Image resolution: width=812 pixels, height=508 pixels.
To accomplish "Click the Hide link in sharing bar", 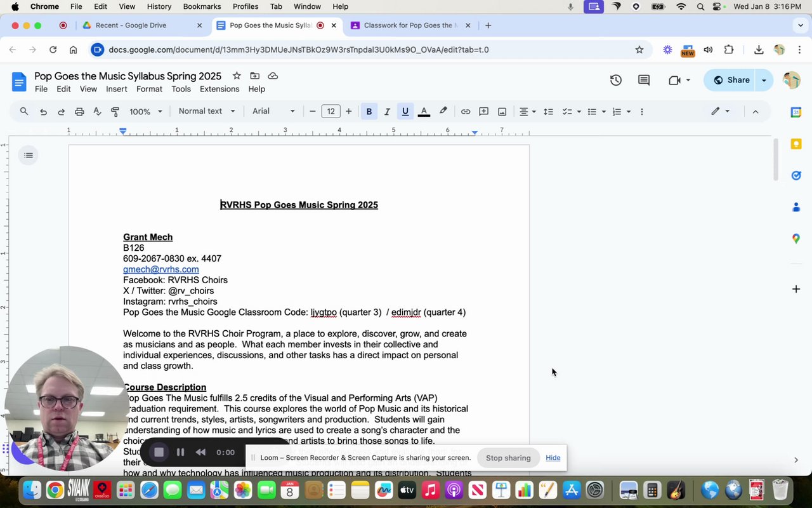I will point(553,458).
